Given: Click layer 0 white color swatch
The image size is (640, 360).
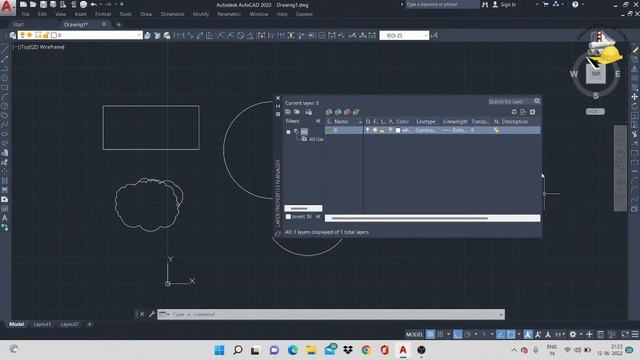Looking at the screenshot, I should click(x=398, y=130).
